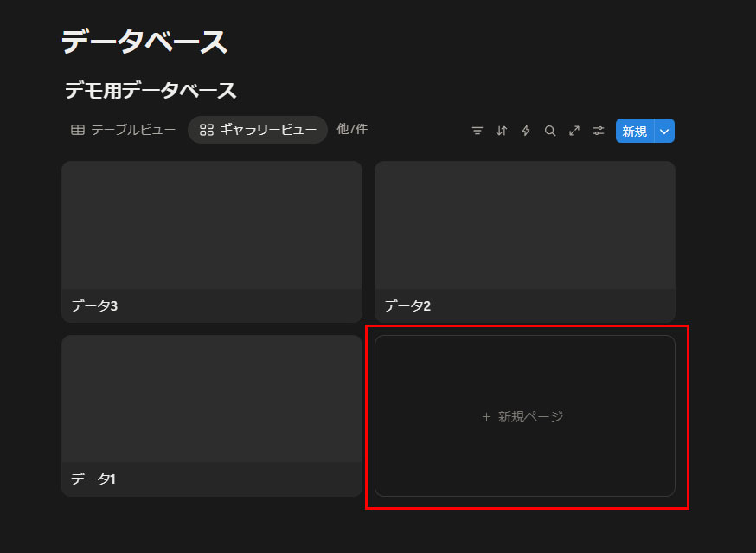Open the データ3 card cover
Image resolution: width=756 pixels, height=553 pixels.
tap(212, 225)
